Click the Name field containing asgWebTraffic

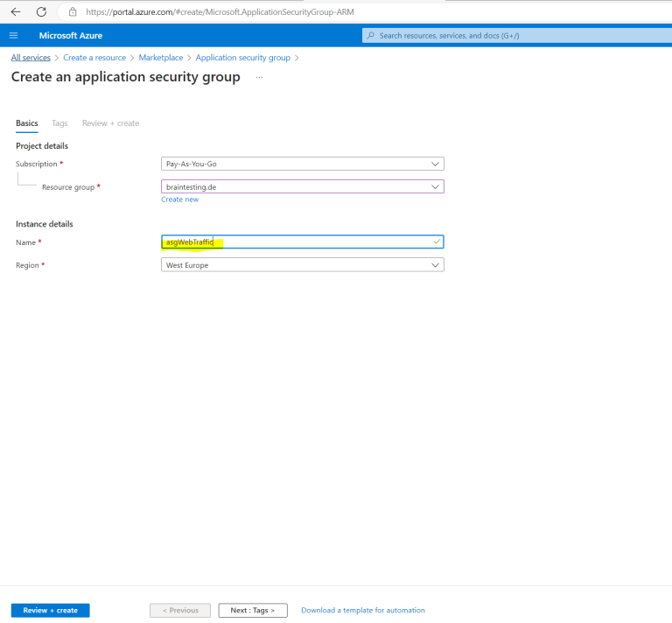coord(302,241)
